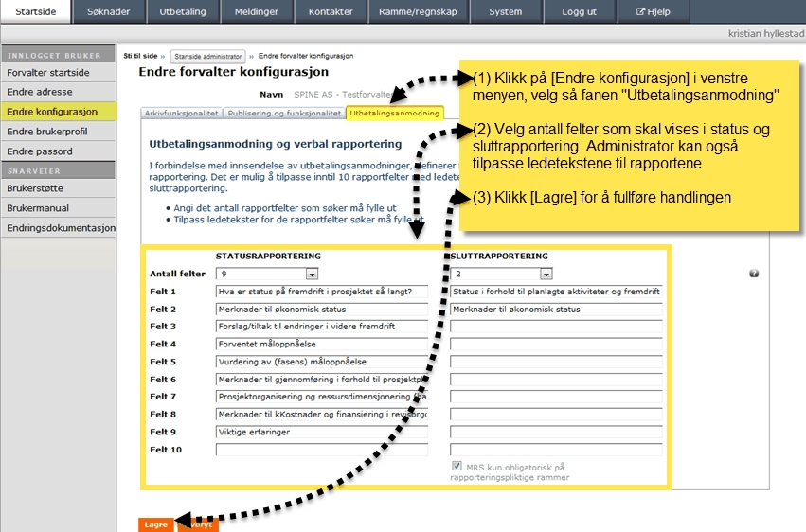Click Logg ut in top menu
Screen dimensions: 806x532
(x=580, y=11)
